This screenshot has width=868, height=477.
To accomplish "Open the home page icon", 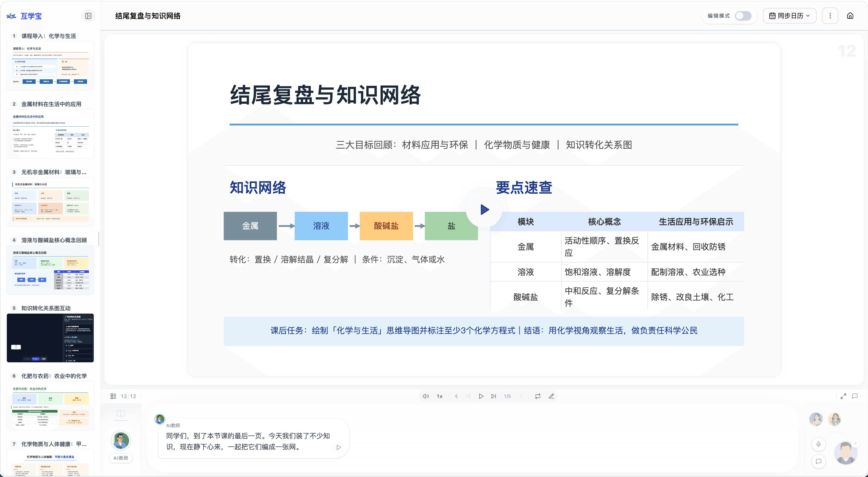I will (850, 16).
